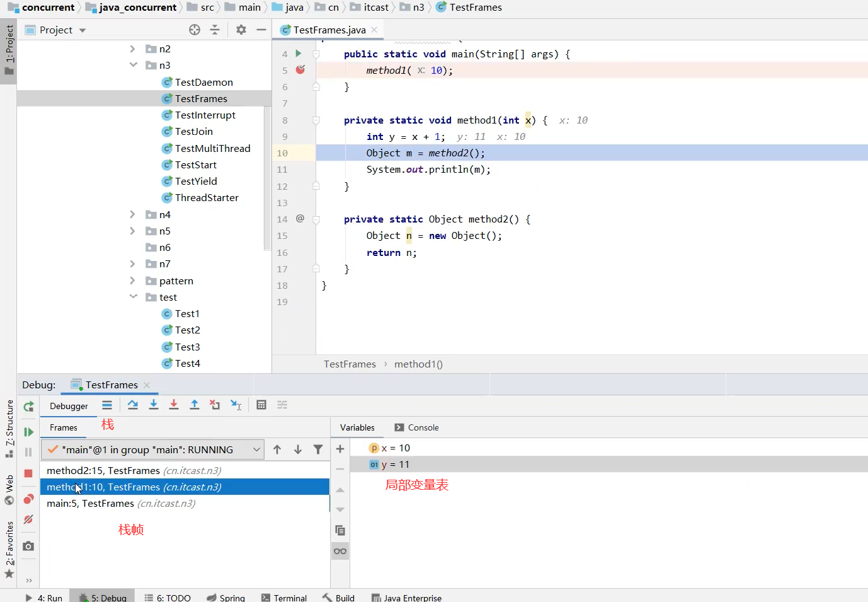
Task: Click Step Out icon
Action: click(195, 405)
